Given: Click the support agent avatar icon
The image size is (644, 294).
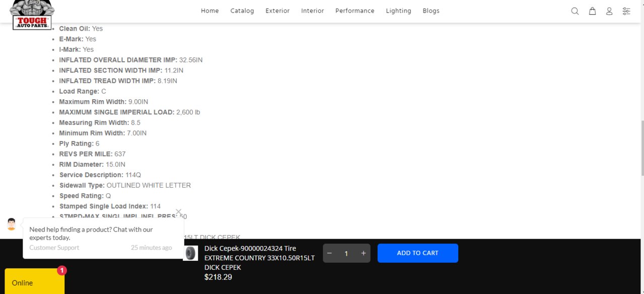Looking at the screenshot, I should click(x=12, y=224).
